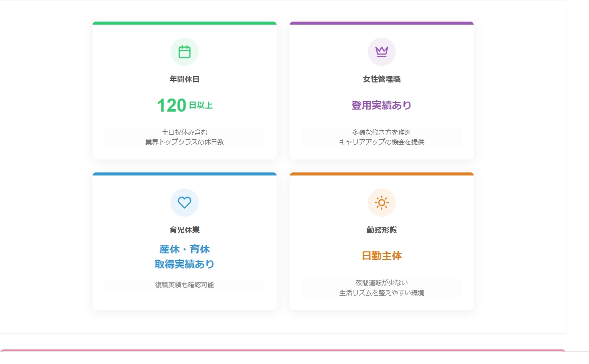Click the blue heart icon

[x=185, y=203]
